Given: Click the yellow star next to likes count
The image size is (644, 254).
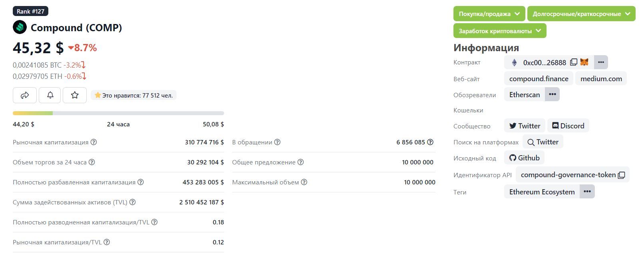Looking at the screenshot, I should 97,95.
